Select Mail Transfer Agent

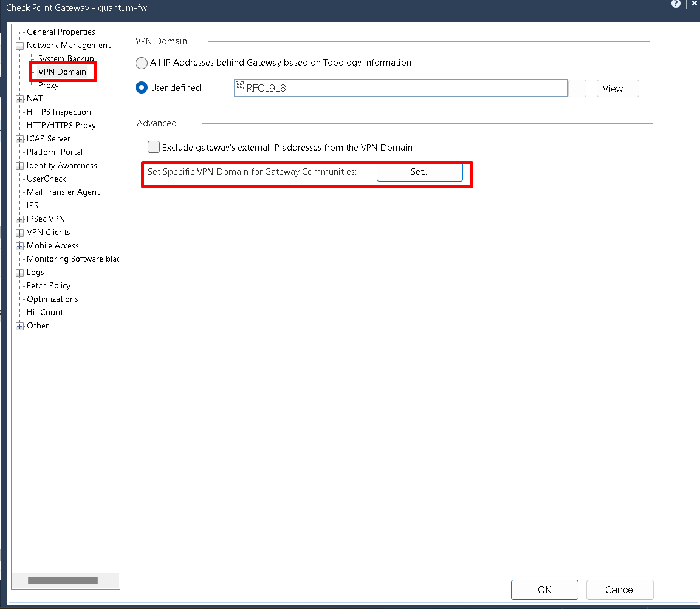pos(63,192)
